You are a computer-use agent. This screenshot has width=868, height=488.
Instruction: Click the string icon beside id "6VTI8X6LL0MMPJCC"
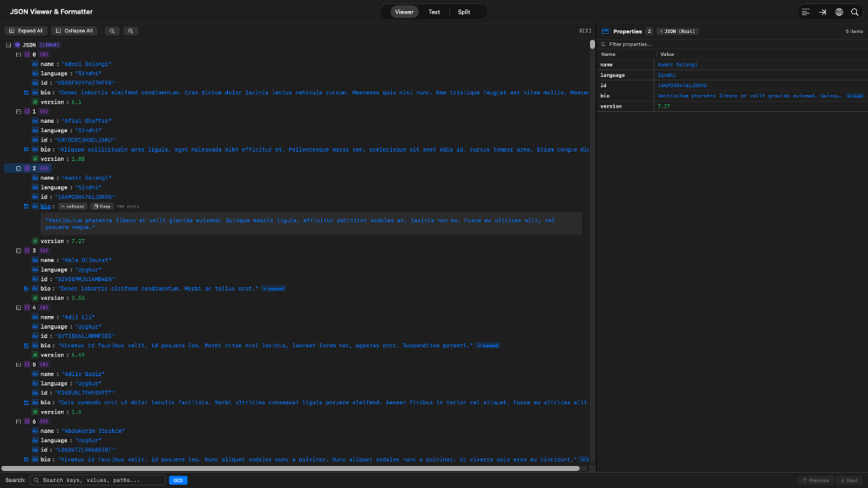35,335
